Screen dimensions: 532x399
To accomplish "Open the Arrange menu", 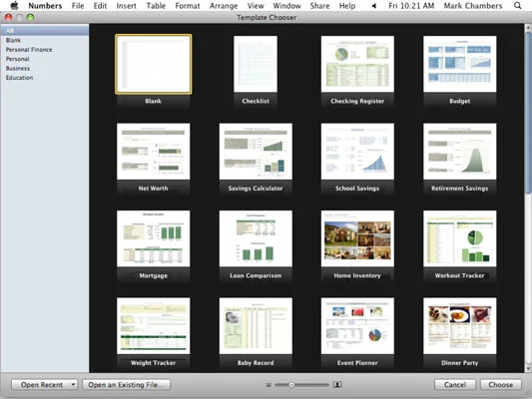I will 224,6.
